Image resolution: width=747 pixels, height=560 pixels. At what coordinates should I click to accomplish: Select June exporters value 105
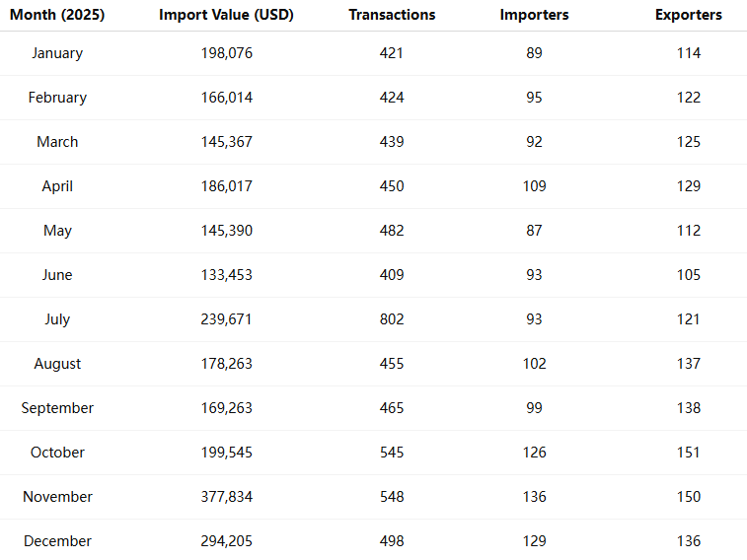689,275
